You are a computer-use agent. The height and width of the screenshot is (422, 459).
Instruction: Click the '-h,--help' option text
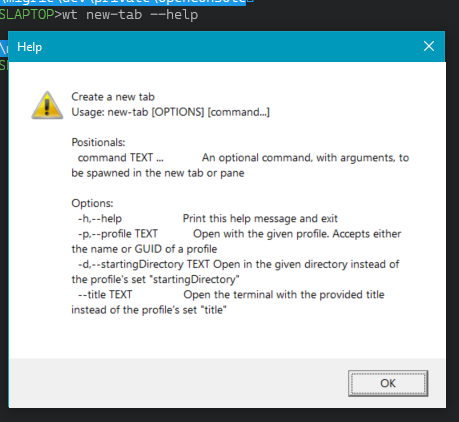point(100,219)
